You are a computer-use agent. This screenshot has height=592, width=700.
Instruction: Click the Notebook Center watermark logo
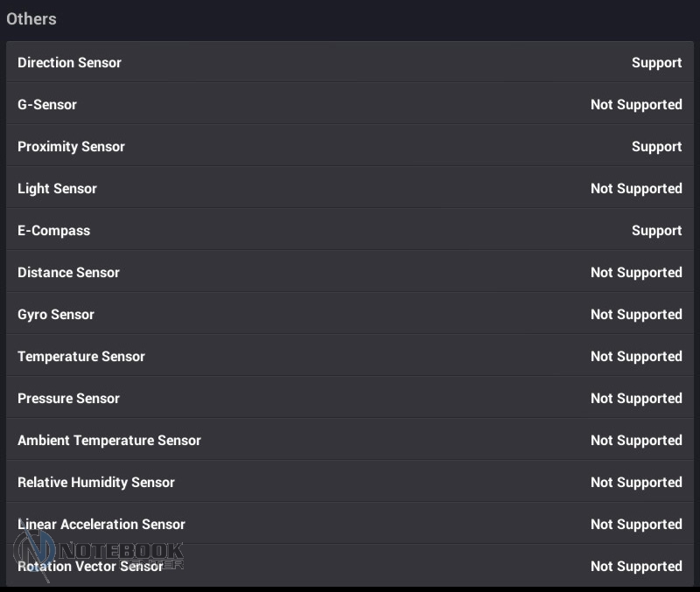pyautogui.click(x=98, y=554)
